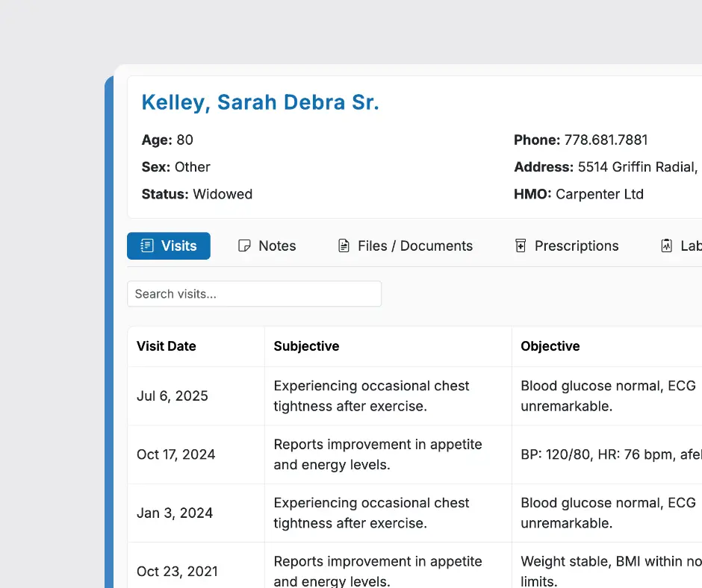Open the Files / Documents tab
702x588 pixels.
tap(415, 246)
